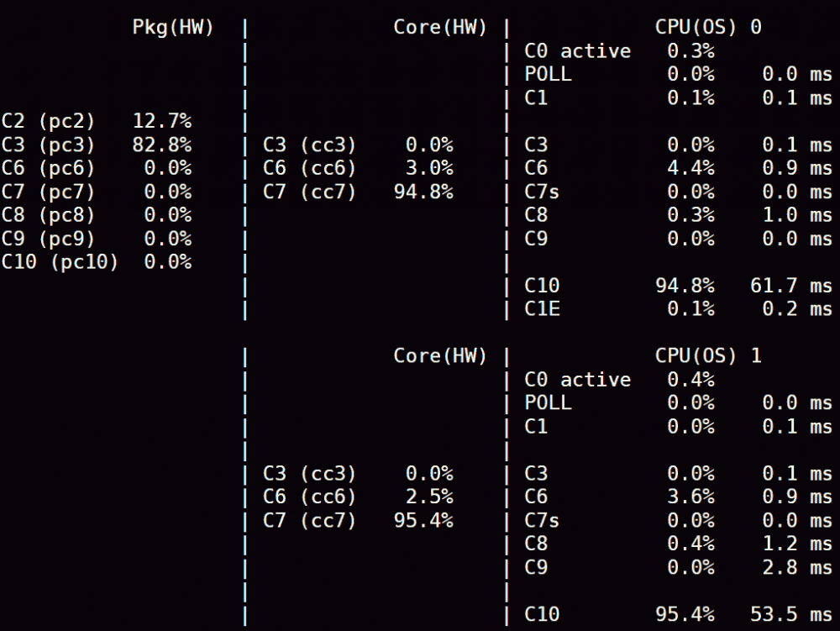Click the 61.7 ms duration value

tap(791, 286)
